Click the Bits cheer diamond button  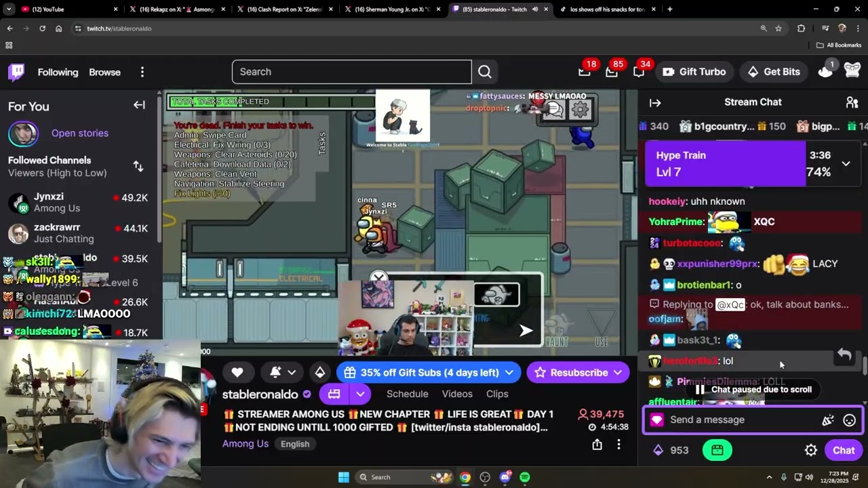[320, 372]
